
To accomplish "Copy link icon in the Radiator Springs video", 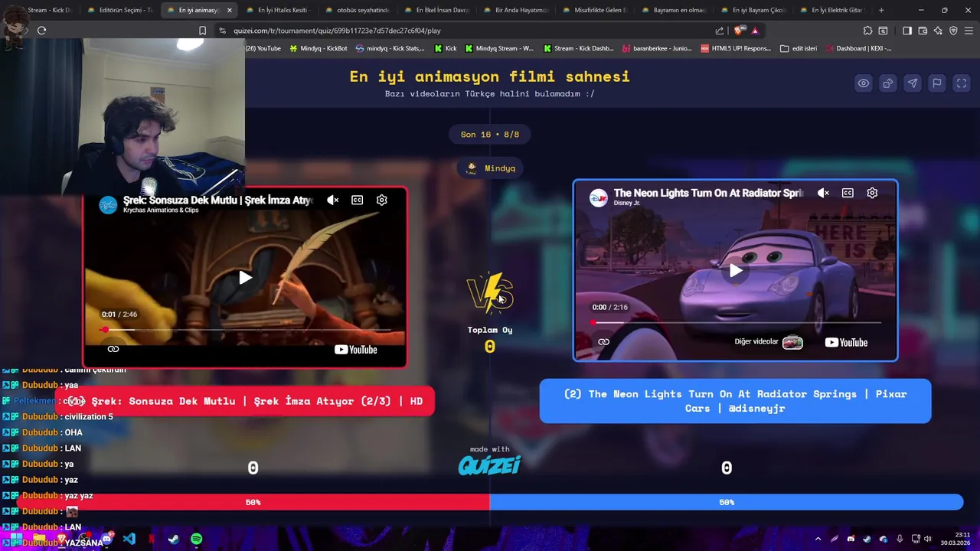I will click(x=603, y=342).
